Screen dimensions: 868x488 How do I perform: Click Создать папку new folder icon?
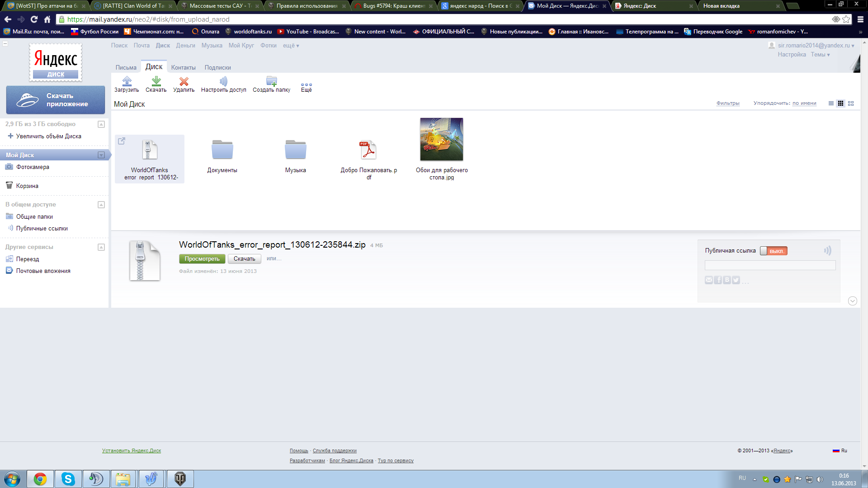[x=271, y=81]
